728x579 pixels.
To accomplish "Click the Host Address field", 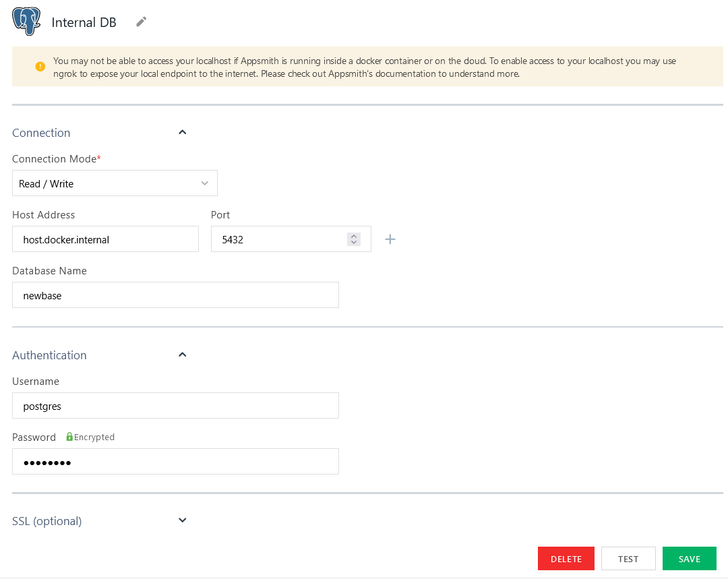I will click(x=105, y=239).
